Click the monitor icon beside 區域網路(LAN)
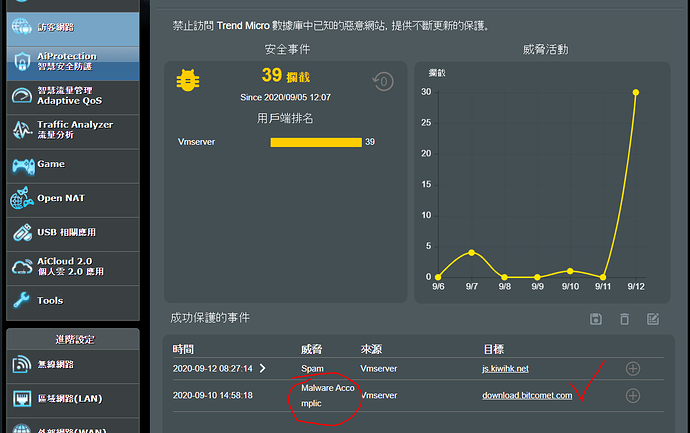The height and width of the screenshot is (433, 690). (22, 399)
